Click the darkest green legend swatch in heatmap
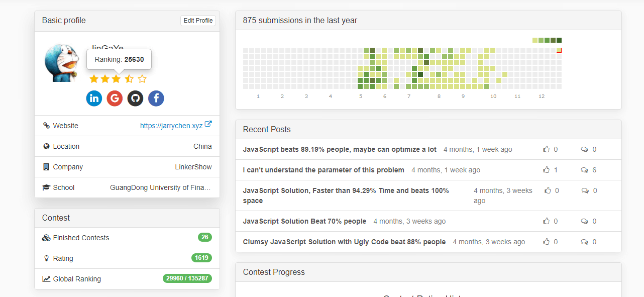 coord(559,40)
